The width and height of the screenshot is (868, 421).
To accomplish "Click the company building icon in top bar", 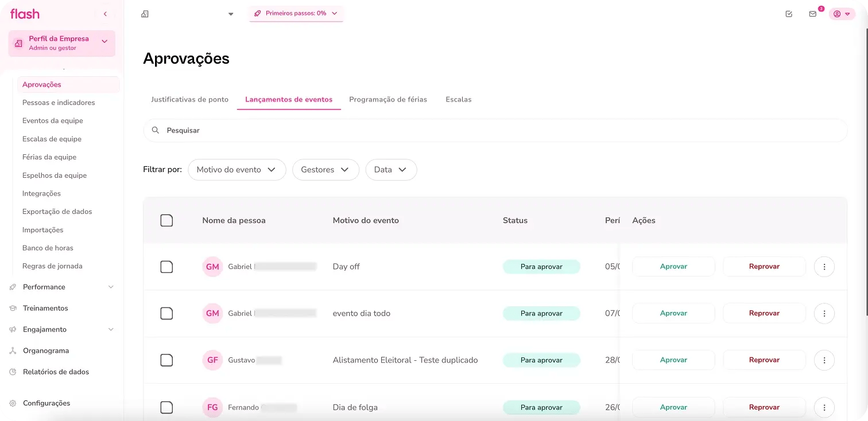I will [145, 14].
